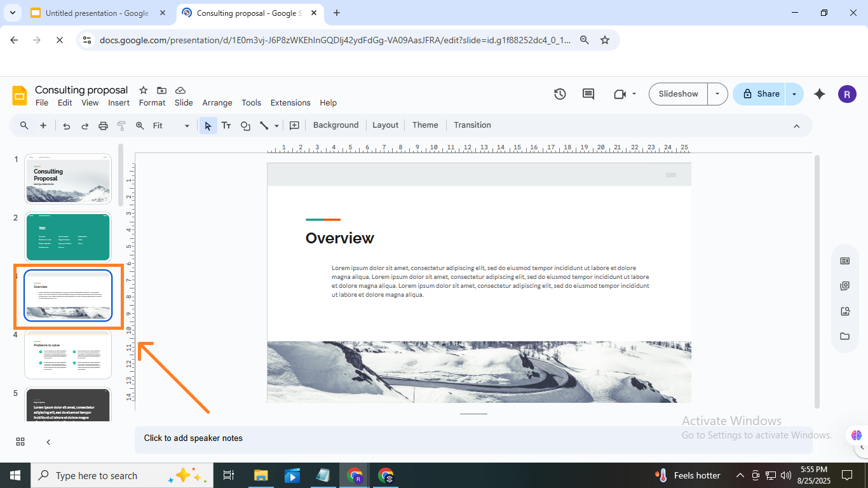Hide the menus with toolbar chevron
The width and height of the screenshot is (868, 488).
[x=796, y=126]
